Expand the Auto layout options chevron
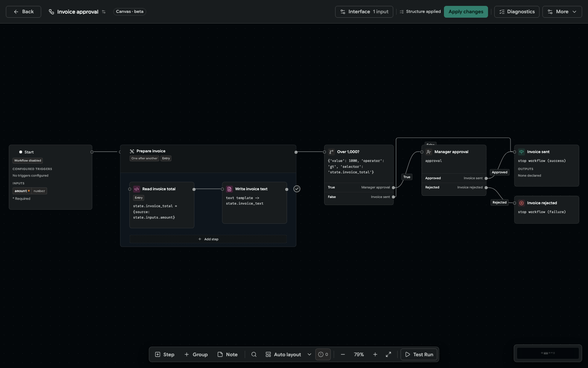The image size is (588, 368). coord(309,355)
